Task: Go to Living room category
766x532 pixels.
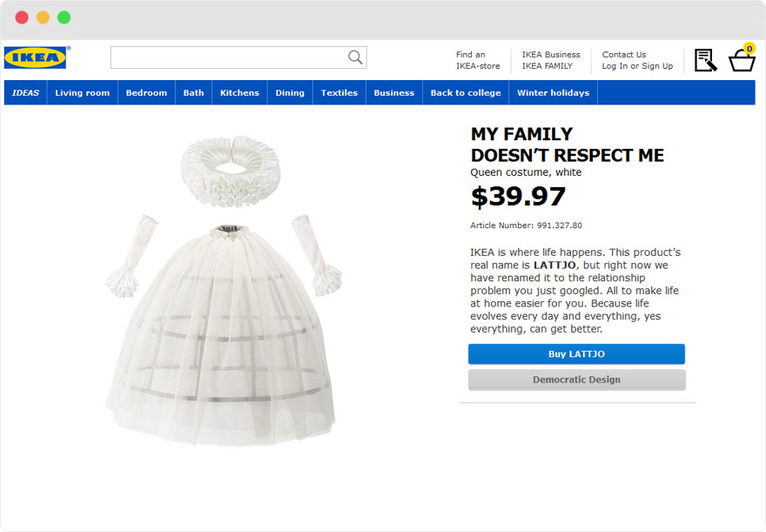Action: point(83,93)
